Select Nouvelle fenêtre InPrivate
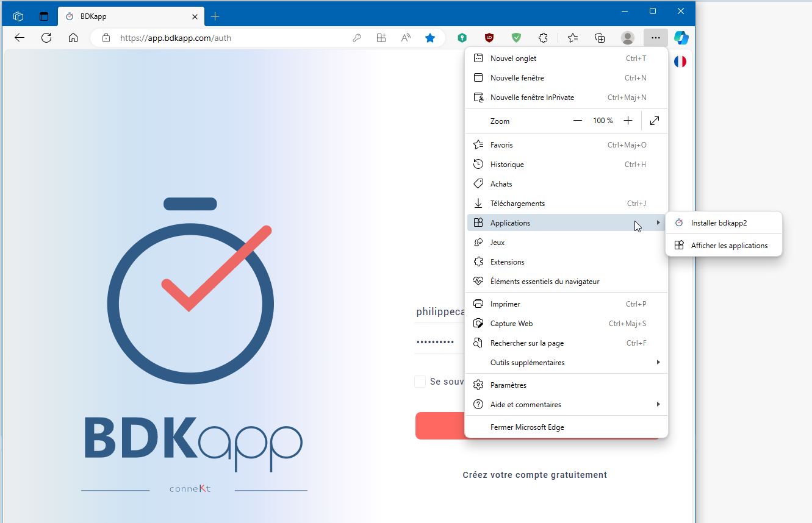 (566, 98)
